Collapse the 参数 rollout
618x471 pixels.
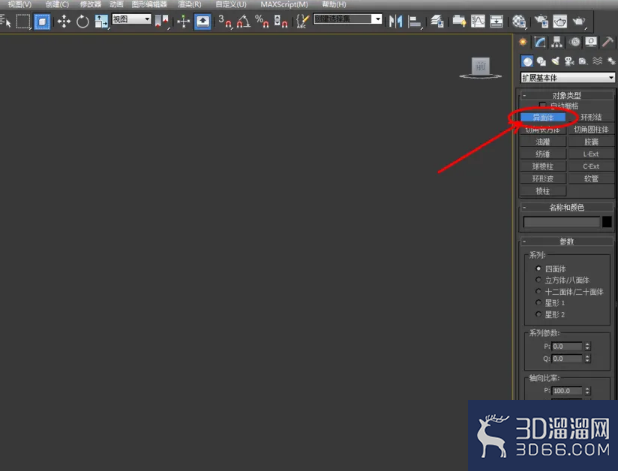pyautogui.click(x=566, y=241)
